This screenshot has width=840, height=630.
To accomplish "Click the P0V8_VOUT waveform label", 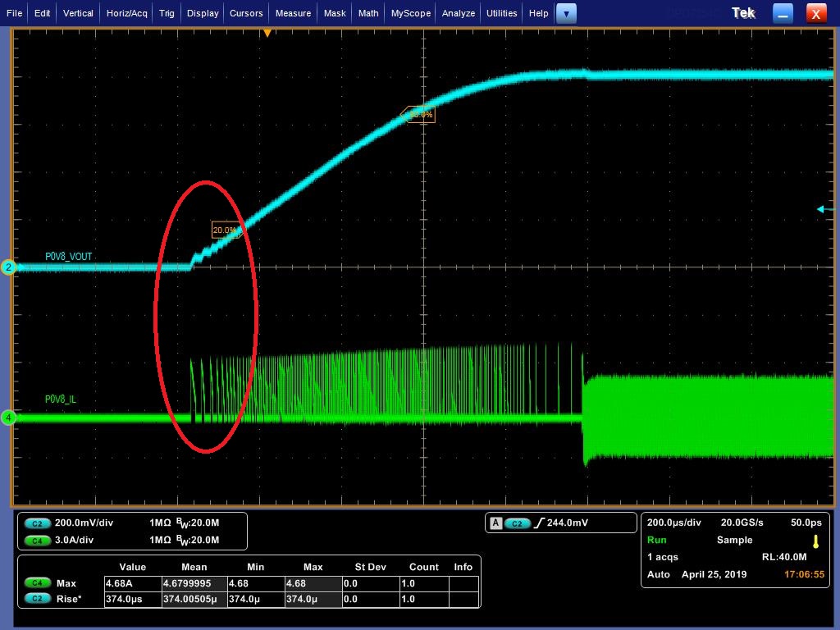I will point(69,257).
